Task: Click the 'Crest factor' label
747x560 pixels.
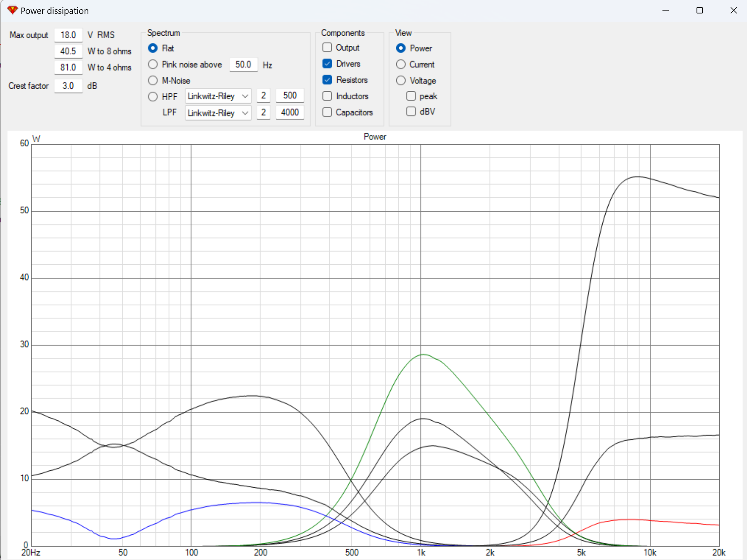Action: point(29,86)
